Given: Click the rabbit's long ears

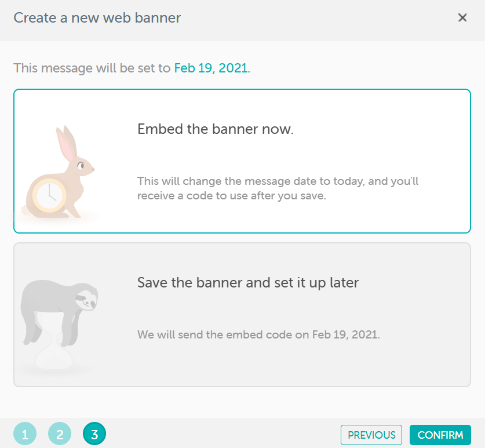Looking at the screenshot, I should 66,142.
